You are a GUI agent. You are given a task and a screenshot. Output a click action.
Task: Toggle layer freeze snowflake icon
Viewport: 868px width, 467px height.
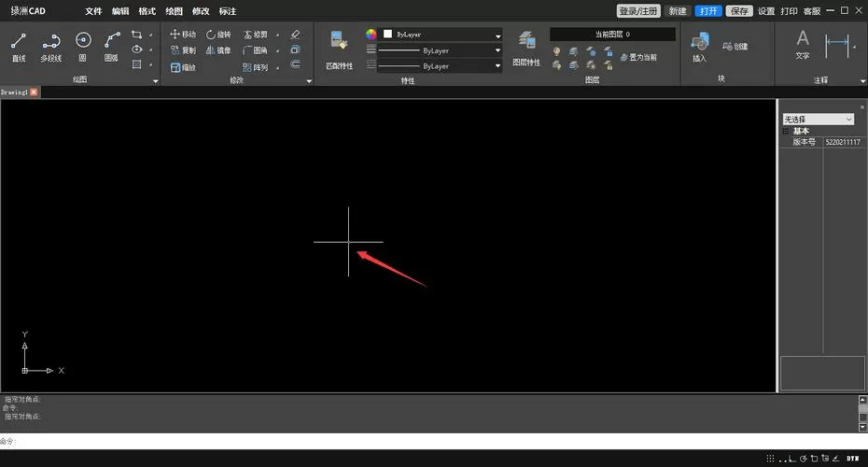click(591, 51)
